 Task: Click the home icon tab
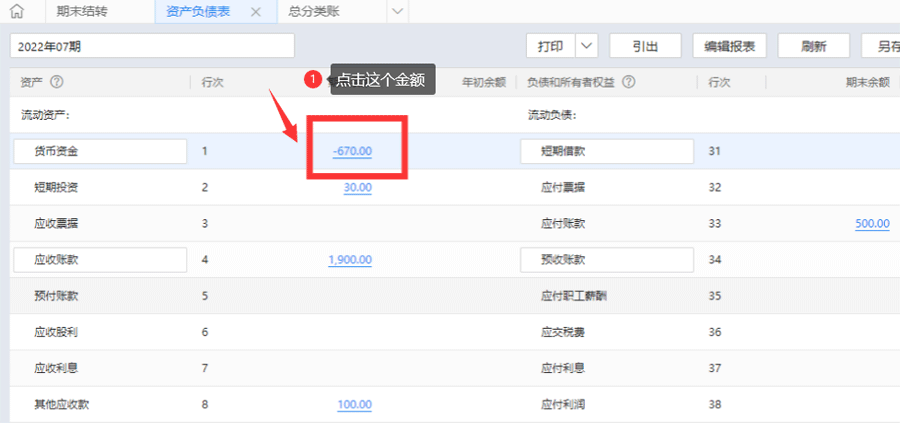point(19,11)
